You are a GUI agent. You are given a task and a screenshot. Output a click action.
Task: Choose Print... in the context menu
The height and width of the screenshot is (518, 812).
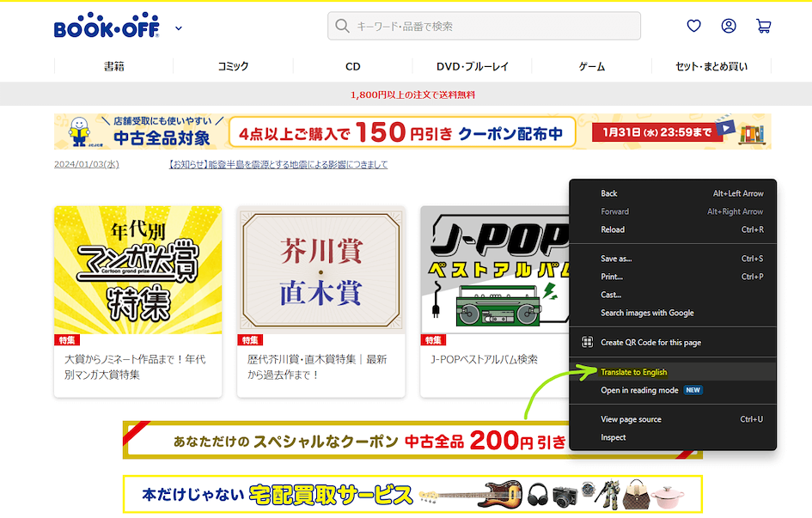[x=673, y=277]
